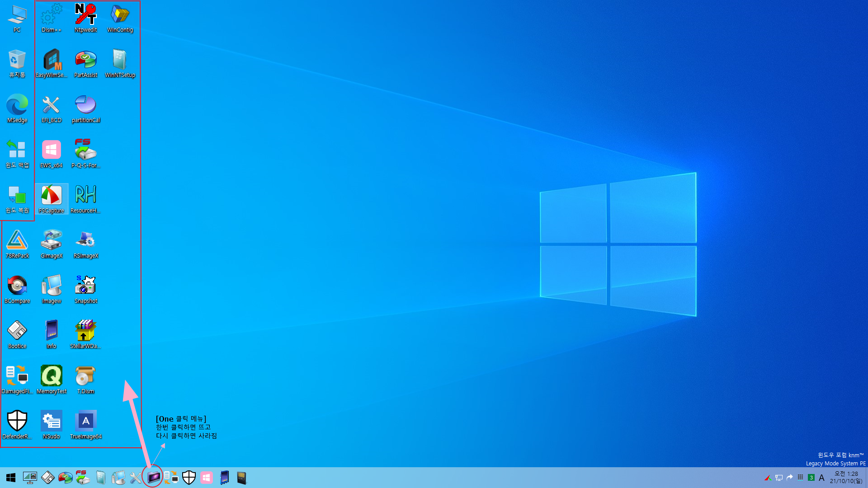Click the Defender shield taskbar icon
868x488 pixels.
tap(189, 478)
